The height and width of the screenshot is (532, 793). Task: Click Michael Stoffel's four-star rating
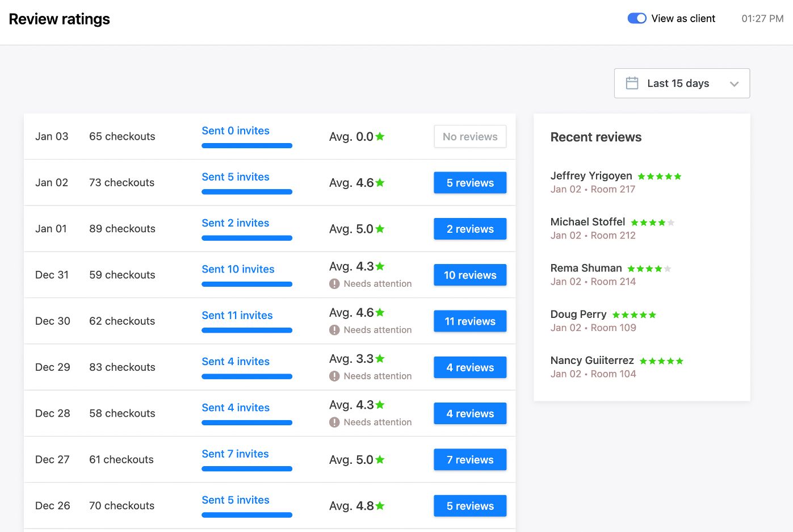(652, 223)
